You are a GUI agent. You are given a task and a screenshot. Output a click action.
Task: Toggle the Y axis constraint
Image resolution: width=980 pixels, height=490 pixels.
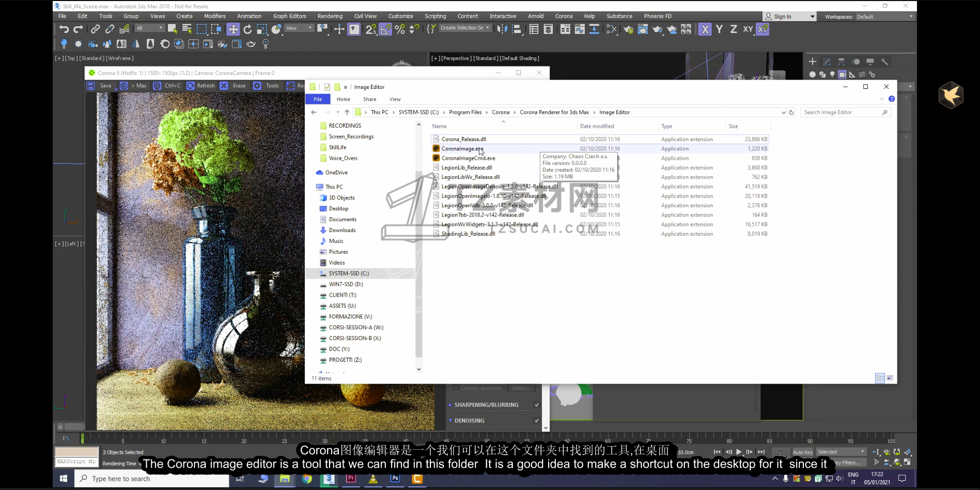(x=719, y=29)
